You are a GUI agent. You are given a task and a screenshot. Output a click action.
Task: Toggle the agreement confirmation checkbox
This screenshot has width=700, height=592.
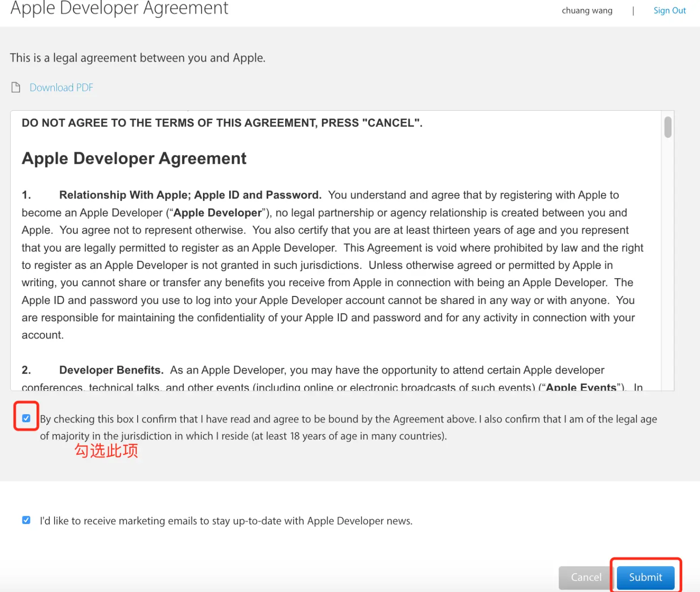pos(26,418)
